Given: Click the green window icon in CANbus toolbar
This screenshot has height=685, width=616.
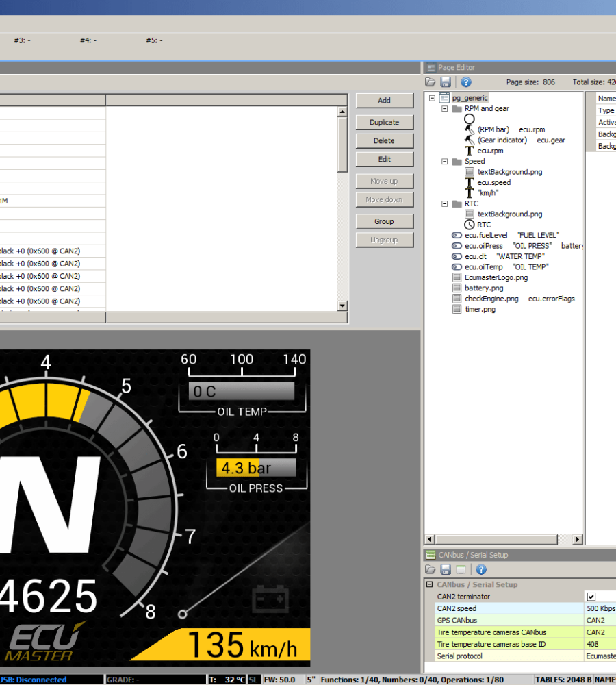Looking at the screenshot, I should coord(461,570).
